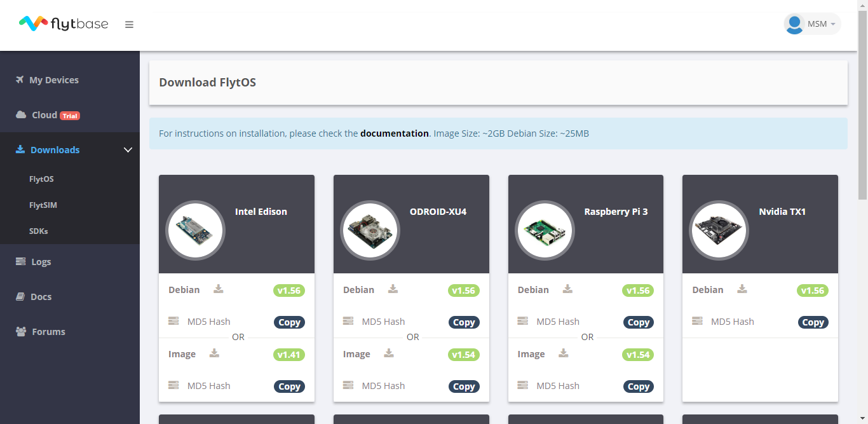The width and height of the screenshot is (868, 424).
Task: Collapse the Downloads sidebar section chevron
Action: click(x=128, y=150)
